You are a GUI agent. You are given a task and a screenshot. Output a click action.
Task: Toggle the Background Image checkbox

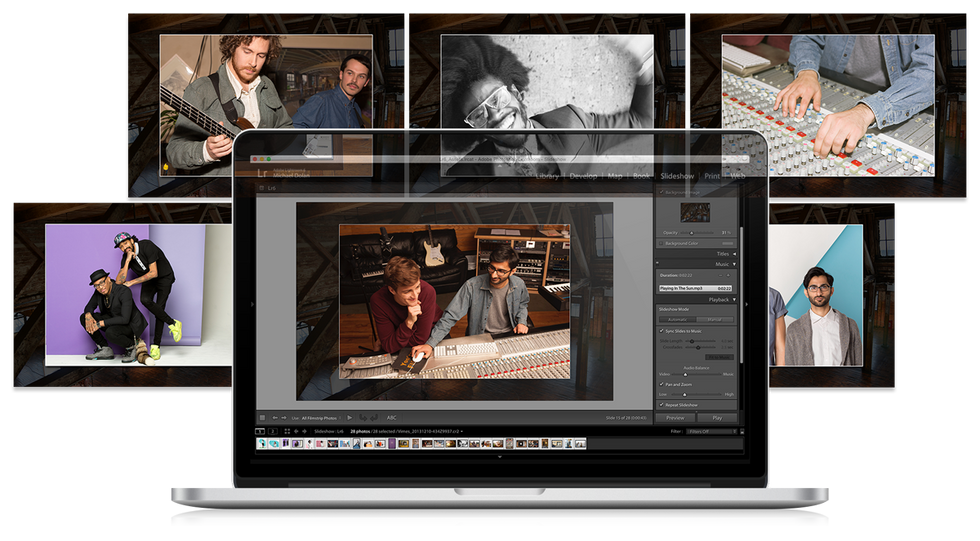click(x=662, y=192)
